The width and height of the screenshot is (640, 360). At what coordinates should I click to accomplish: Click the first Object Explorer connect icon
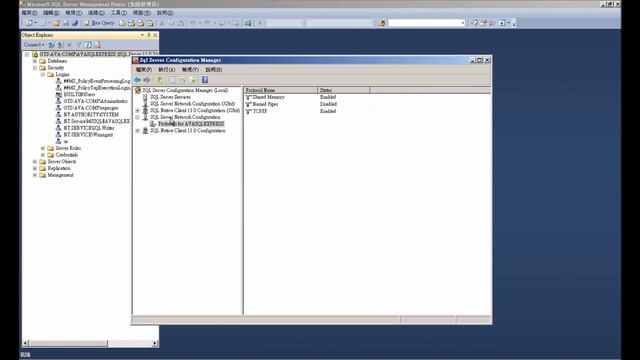[x=51, y=45]
